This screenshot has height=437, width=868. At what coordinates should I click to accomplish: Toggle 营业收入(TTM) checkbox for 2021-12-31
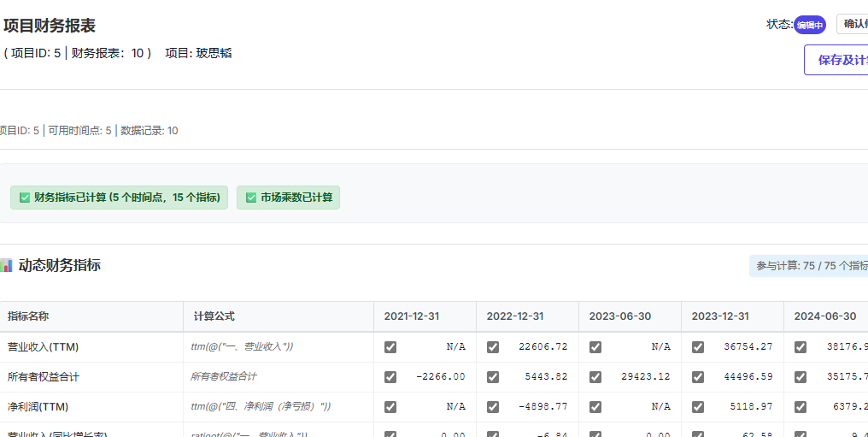pos(390,346)
